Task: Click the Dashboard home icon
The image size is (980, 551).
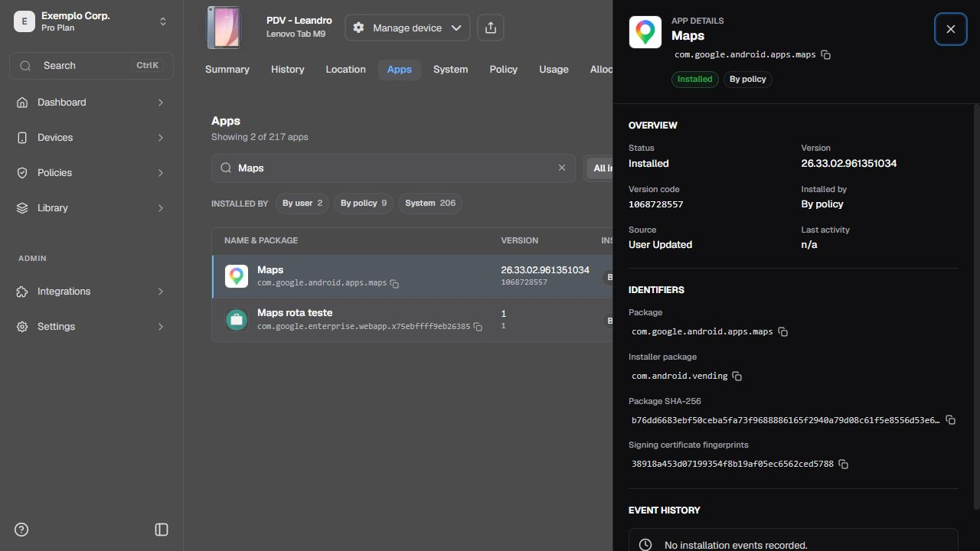Action: 22,103
